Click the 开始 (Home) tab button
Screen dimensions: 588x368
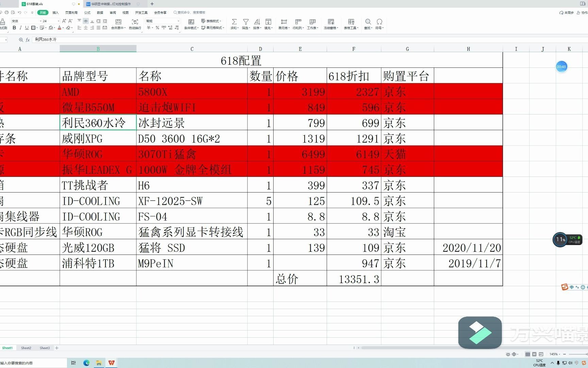tap(43, 13)
